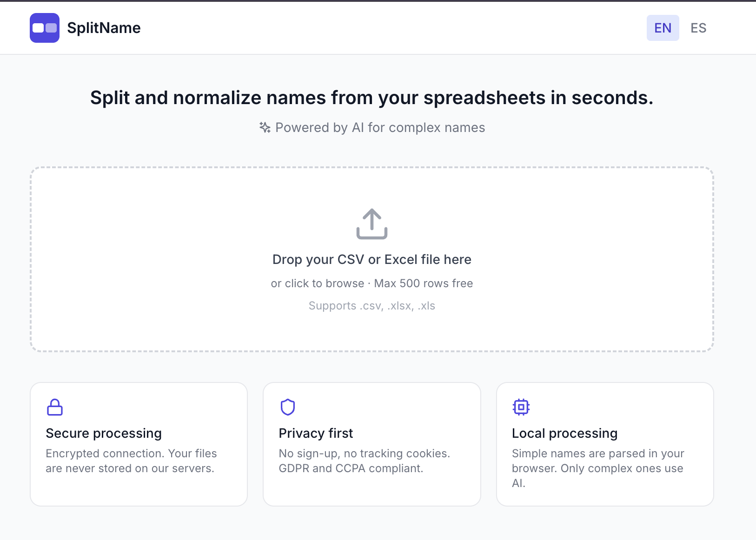Click the Drop your CSV or Excel file text
Image resolution: width=756 pixels, height=540 pixels.
(371, 259)
